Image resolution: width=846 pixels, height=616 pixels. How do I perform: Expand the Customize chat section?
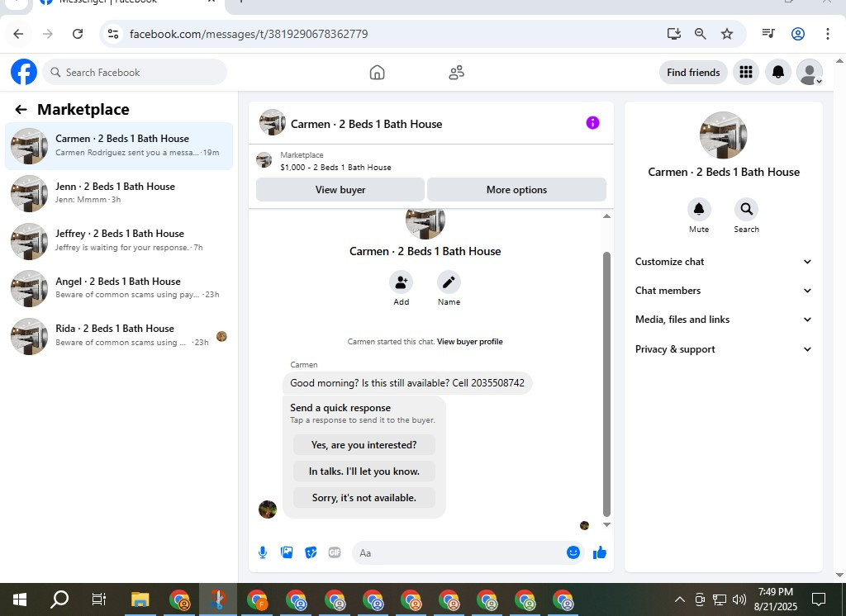724,262
